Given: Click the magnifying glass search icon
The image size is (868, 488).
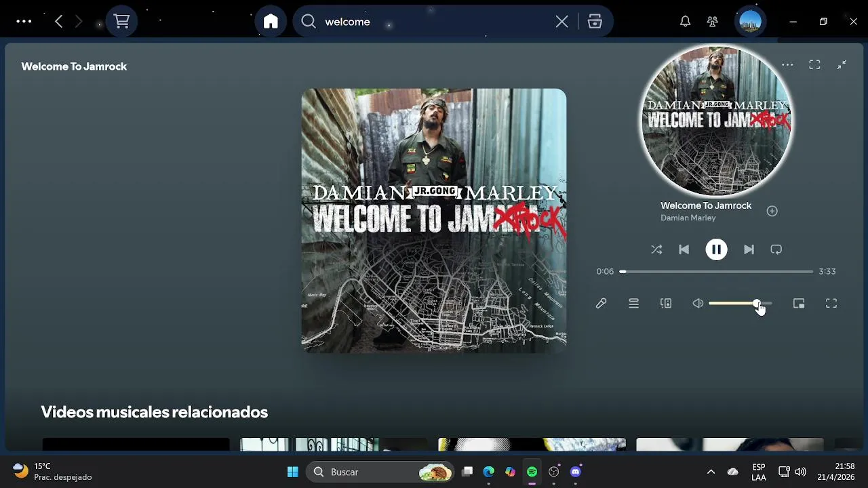Looking at the screenshot, I should tap(309, 22).
